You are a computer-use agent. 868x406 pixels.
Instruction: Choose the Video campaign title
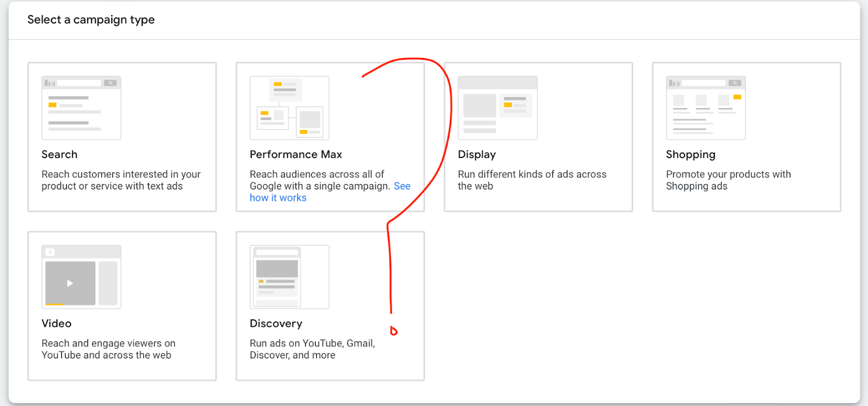click(x=56, y=323)
